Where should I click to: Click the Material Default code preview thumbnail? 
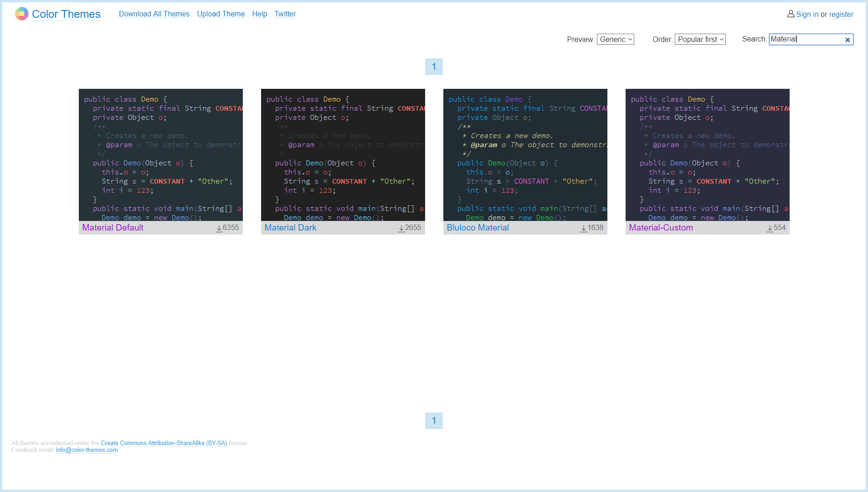(160, 155)
